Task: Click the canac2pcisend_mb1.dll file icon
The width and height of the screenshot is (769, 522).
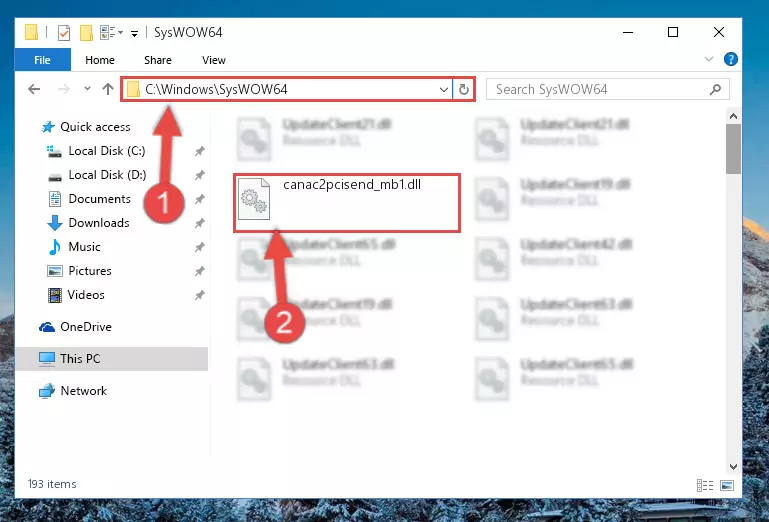Action: [254, 199]
